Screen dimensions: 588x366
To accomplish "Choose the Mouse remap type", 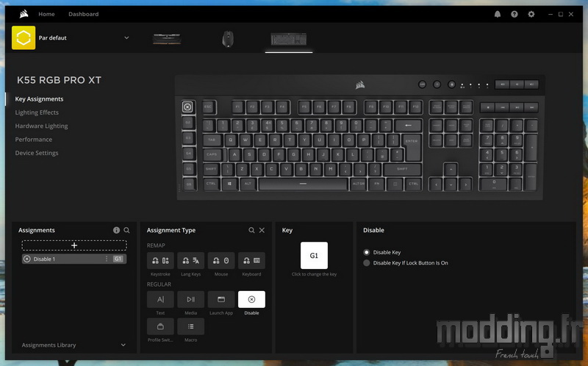I will (x=221, y=261).
